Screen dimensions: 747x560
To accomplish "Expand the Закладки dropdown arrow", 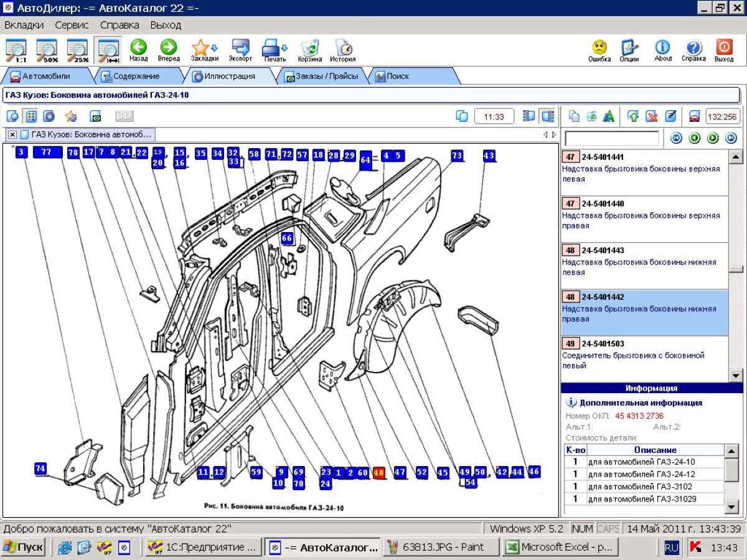I will 215,48.
